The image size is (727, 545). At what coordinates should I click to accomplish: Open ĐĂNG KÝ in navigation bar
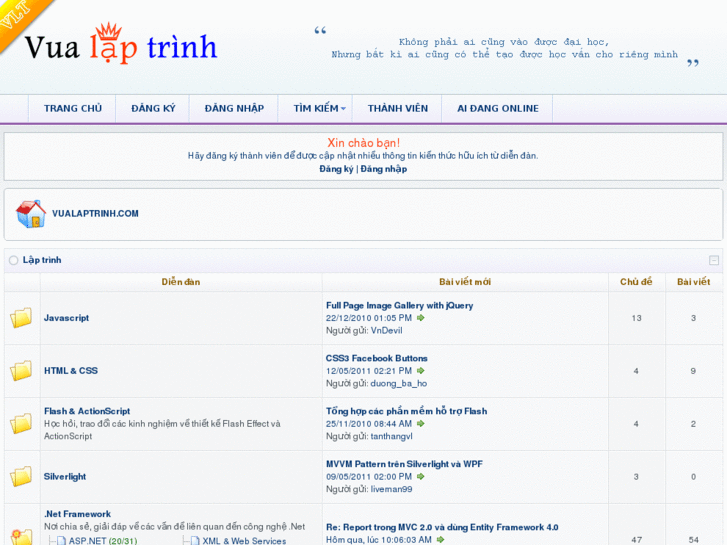click(153, 109)
